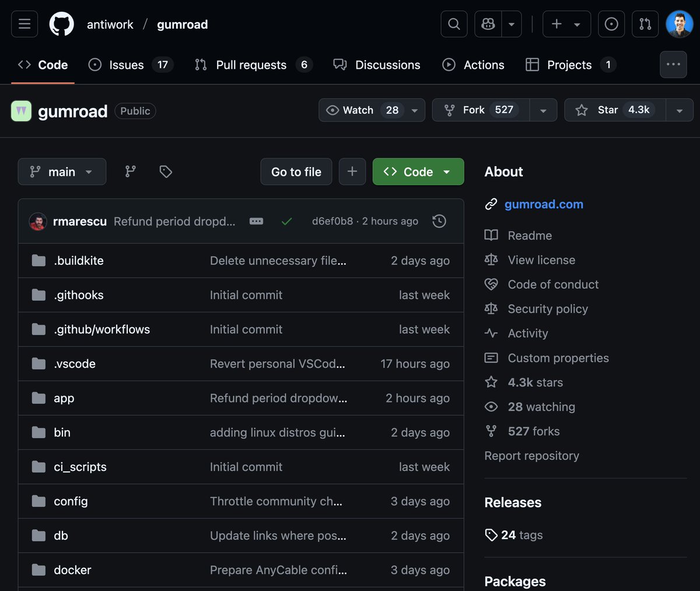Open the search icon button

(x=454, y=24)
